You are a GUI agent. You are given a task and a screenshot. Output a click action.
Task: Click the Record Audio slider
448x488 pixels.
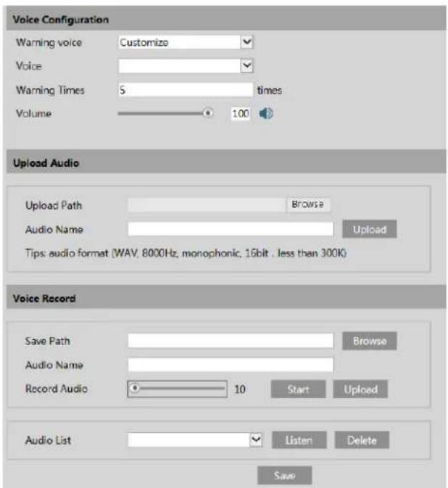click(177, 389)
